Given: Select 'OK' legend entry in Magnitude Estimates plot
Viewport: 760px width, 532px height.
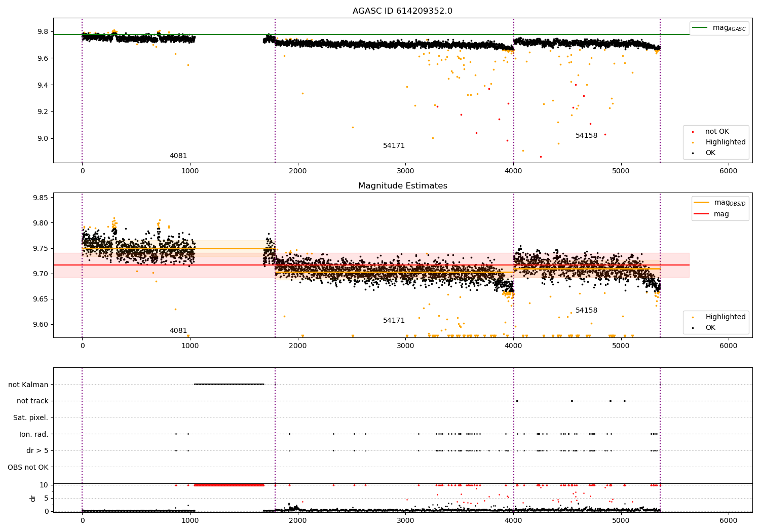Looking at the screenshot, I should pos(710,328).
